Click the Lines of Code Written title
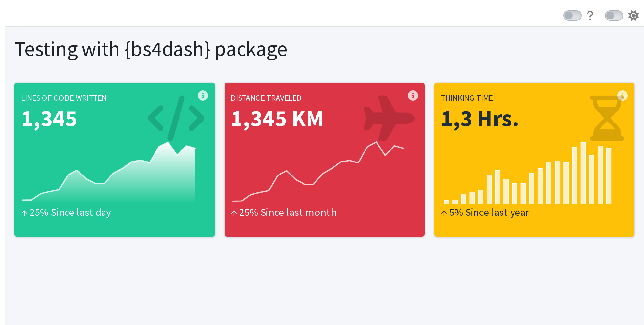Screen dimensions: 644x325 [64, 98]
